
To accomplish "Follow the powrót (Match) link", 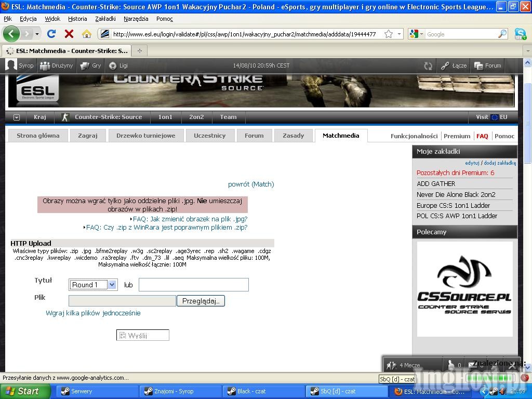I will 251,184.
